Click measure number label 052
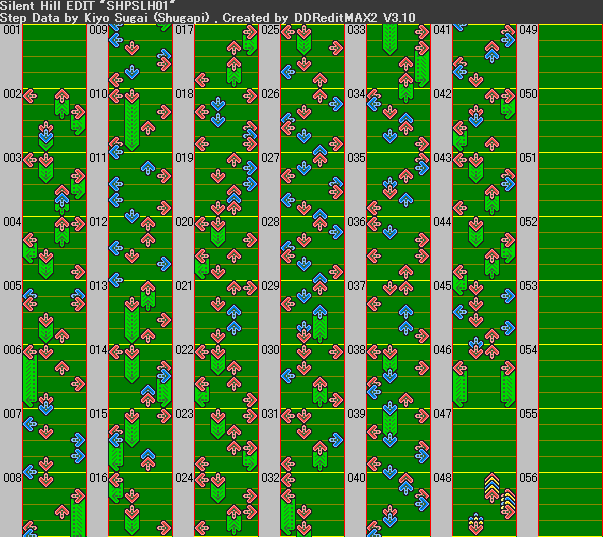Viewport: 603px width, 537px height. pos(528,222)
